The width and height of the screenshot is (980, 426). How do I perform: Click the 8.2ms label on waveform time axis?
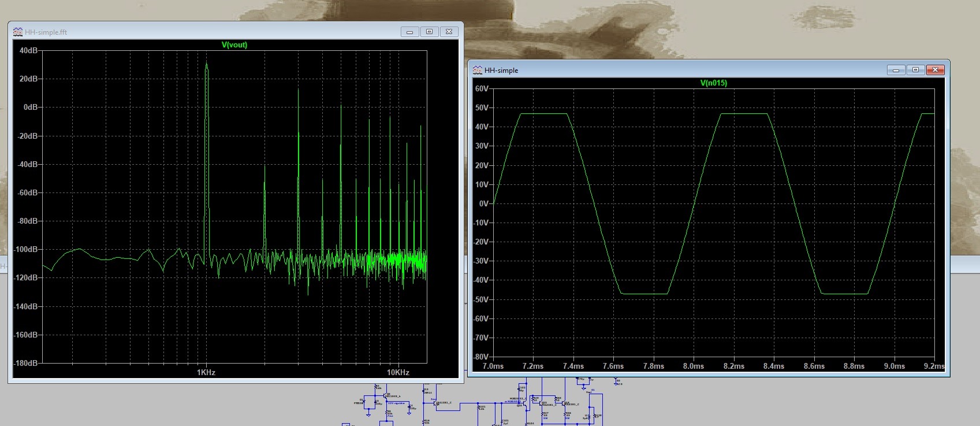click(x=733, y=366)
